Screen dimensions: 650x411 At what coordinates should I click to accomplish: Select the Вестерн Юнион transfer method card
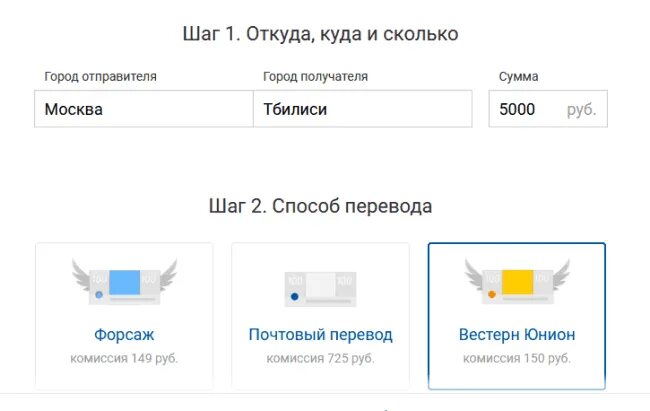[x=517, y=316]
